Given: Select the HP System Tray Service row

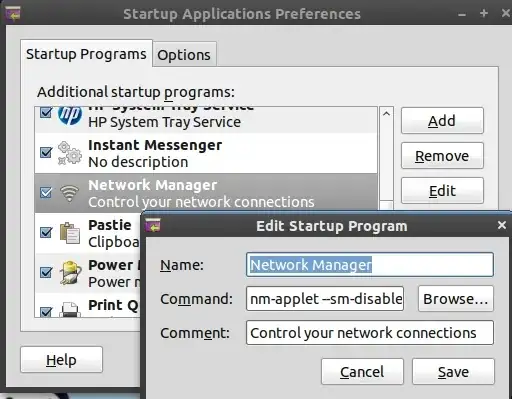Looking at the screenshot, I should click(206, 120).
